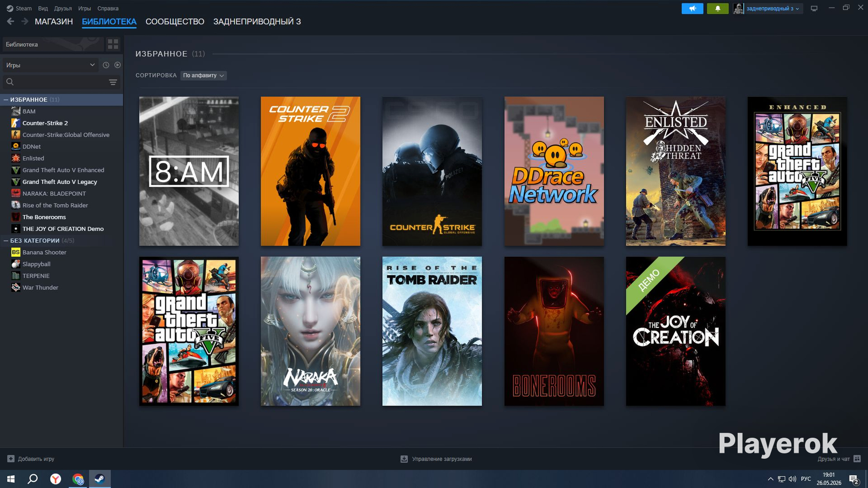Click the Steam taskbar icon

coord(100,479)
